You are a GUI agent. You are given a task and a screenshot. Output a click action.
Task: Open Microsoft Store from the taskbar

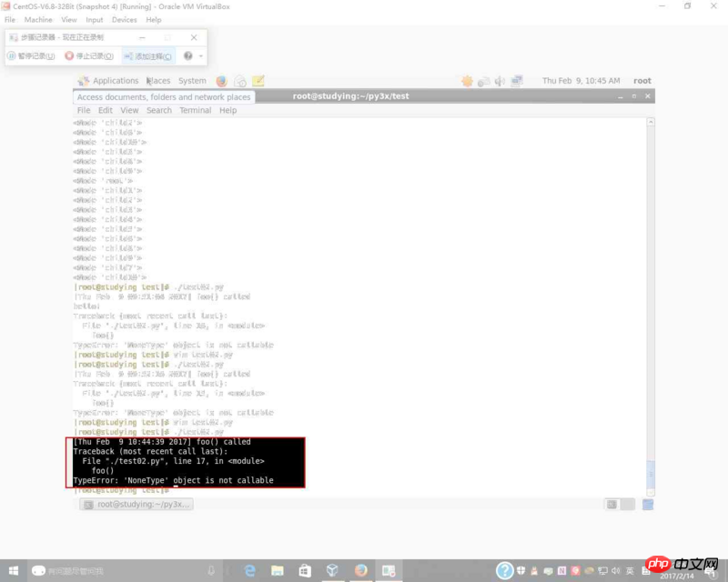(305, 570)
